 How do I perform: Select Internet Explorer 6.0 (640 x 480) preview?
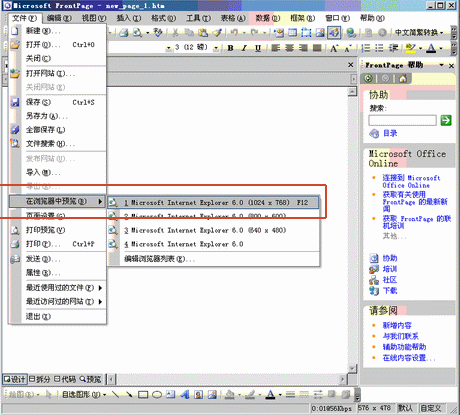tap(213, 230)
